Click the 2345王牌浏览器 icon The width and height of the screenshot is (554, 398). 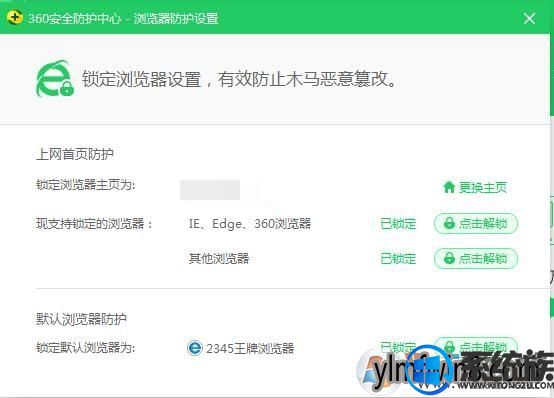(x=195, y=348)
